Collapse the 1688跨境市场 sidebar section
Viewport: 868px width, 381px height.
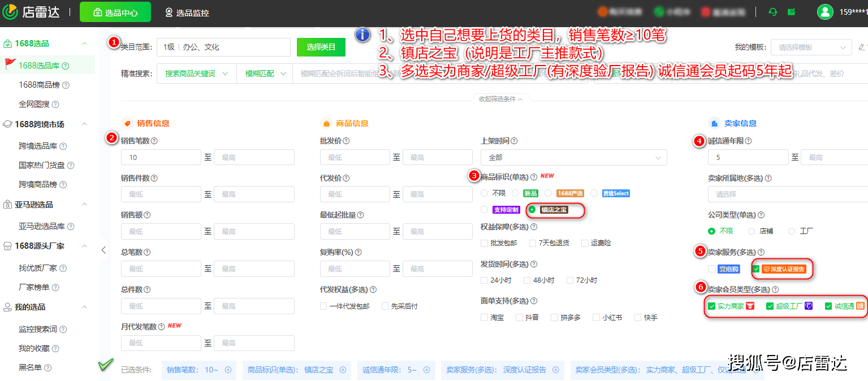(x=84, y=124)
